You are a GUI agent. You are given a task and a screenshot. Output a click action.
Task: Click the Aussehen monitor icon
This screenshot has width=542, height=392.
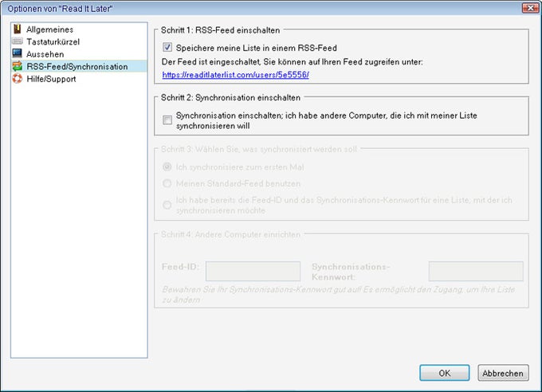coord(18,53)
